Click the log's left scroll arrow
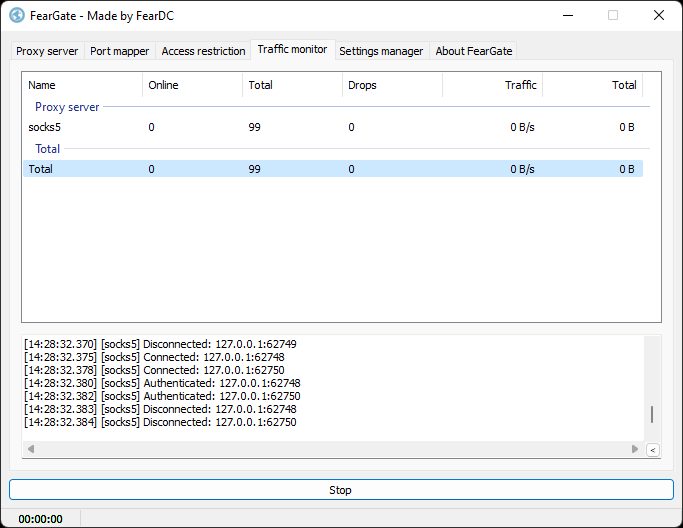Image resolution: width=683 pixels, height=528 pixels. click(30, 449)
